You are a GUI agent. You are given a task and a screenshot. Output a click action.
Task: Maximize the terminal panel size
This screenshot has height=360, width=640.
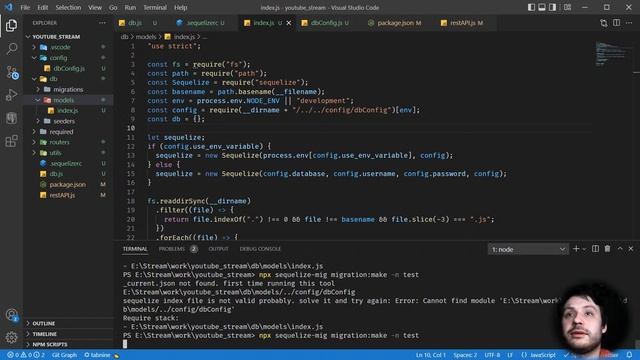(620, 249)
